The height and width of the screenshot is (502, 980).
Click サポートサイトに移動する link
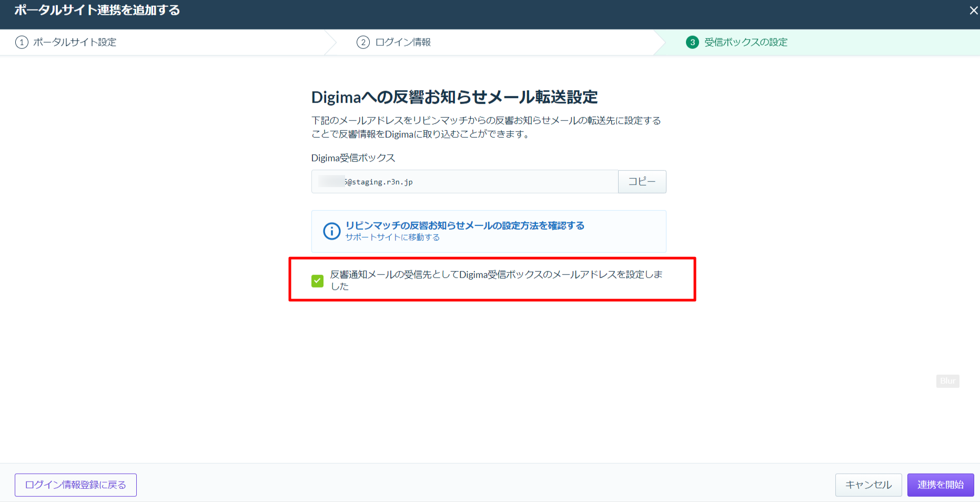point(392,238)
